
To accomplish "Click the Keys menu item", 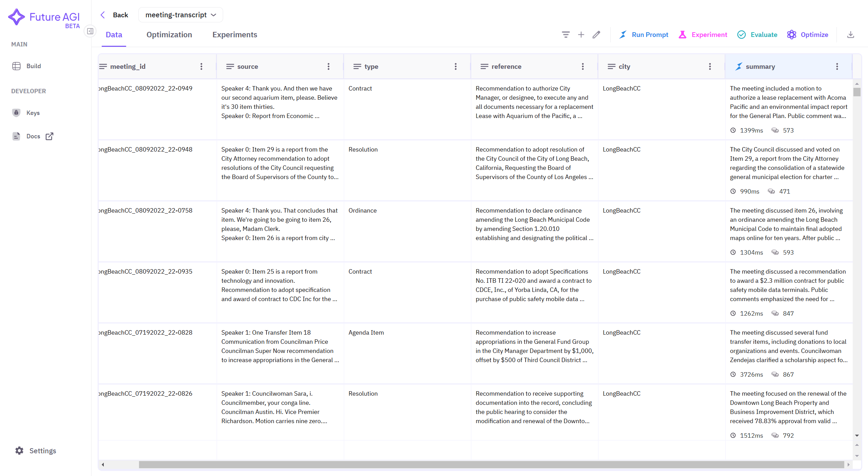I will [x=34, y=113].
